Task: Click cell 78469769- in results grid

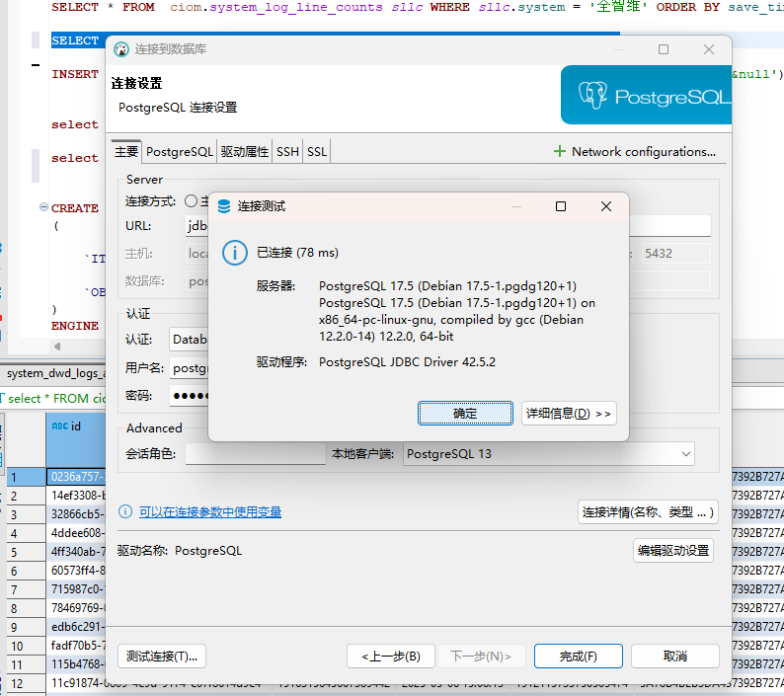Action: pyautogui.click(x=76, y=608)
